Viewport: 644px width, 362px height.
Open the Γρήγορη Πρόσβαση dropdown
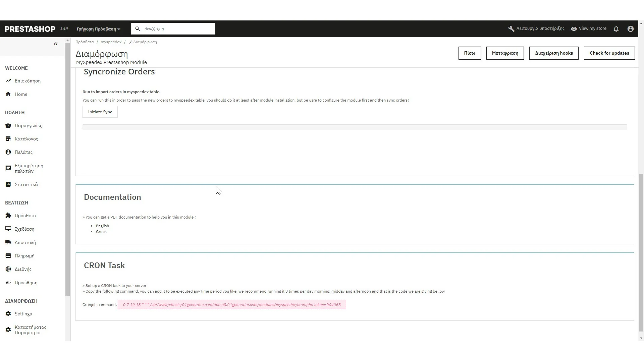98,29
